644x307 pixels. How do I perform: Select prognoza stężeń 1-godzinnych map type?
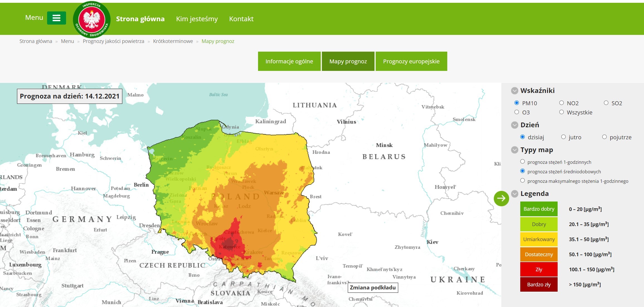tap(523, 162)
